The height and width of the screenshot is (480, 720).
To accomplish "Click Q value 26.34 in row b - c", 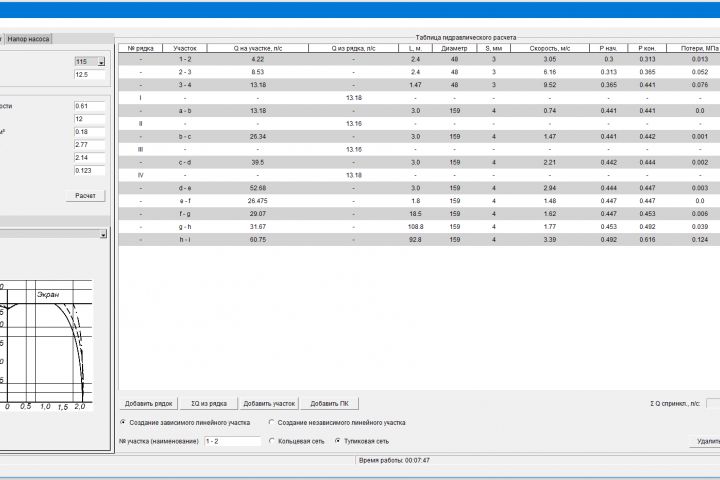I will point(258,136).
